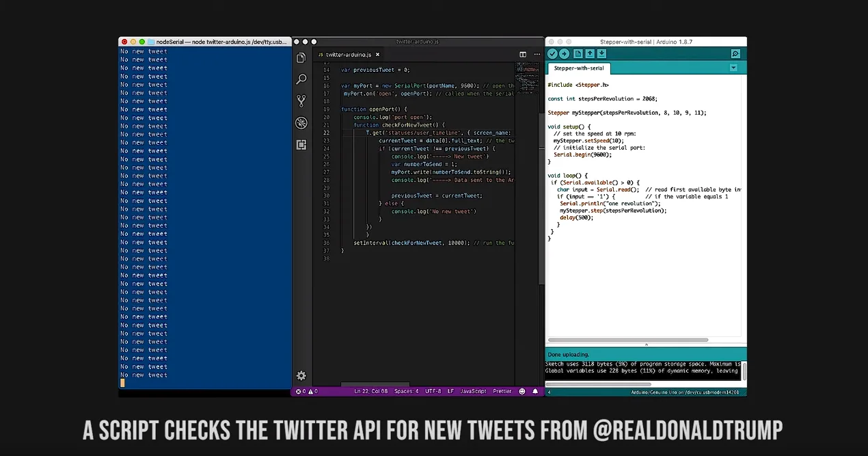Click the Terminal window folder icon

(151, 42)
